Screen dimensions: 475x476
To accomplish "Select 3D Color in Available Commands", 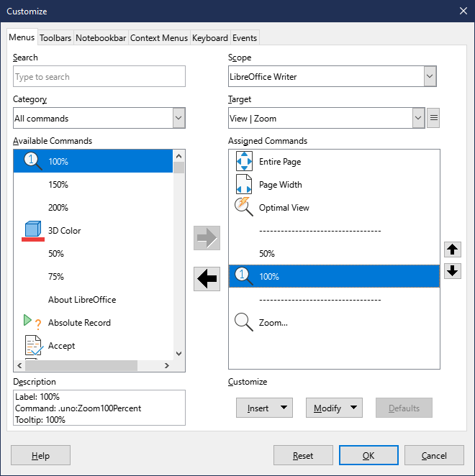I will point(93,230).
